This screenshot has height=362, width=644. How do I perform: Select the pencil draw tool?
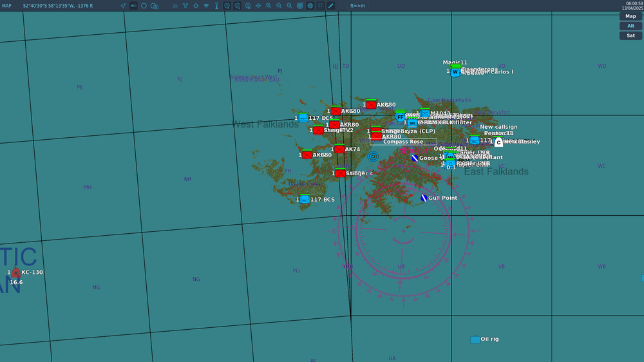[331, 6]
